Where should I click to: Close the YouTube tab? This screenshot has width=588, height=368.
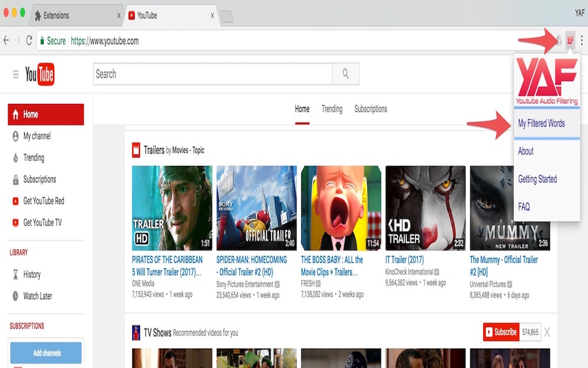coord(212,16)
